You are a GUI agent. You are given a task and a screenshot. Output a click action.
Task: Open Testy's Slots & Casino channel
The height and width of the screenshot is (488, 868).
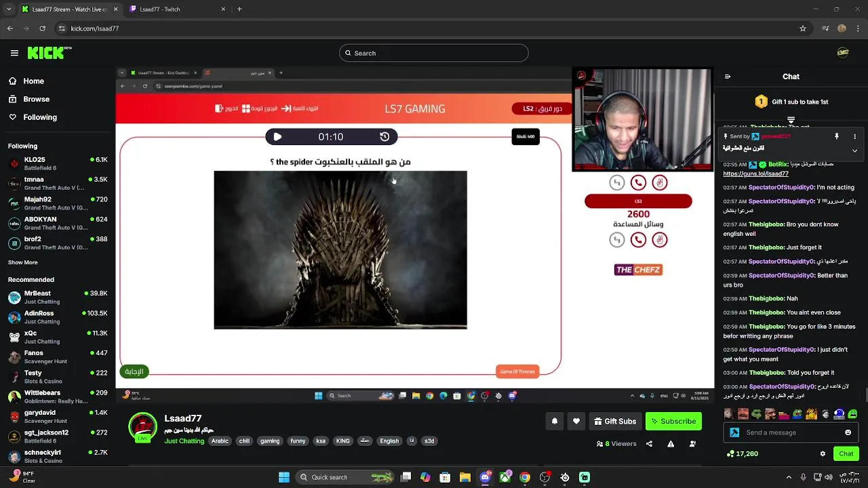58,377
